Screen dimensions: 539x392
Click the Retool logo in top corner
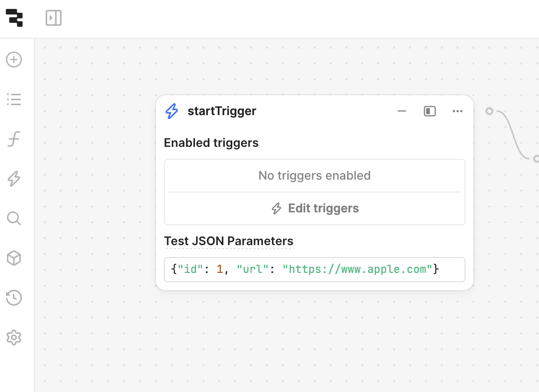pos(14,18)
